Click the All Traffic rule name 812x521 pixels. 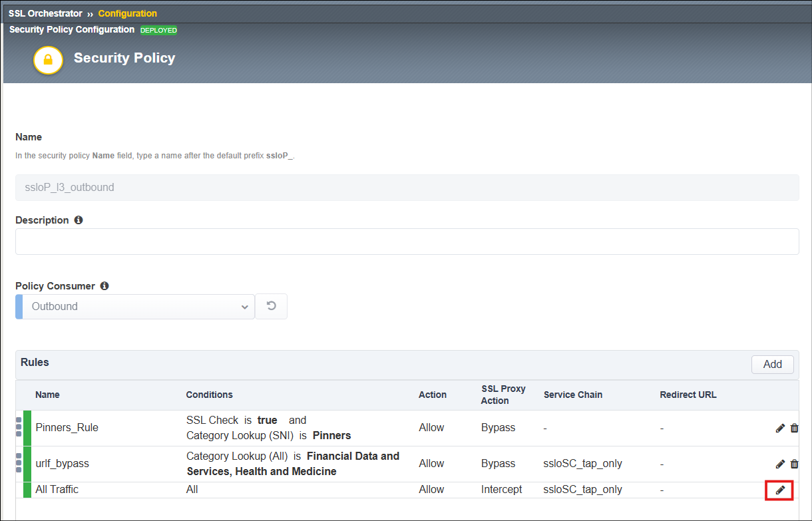coord(57,489)
